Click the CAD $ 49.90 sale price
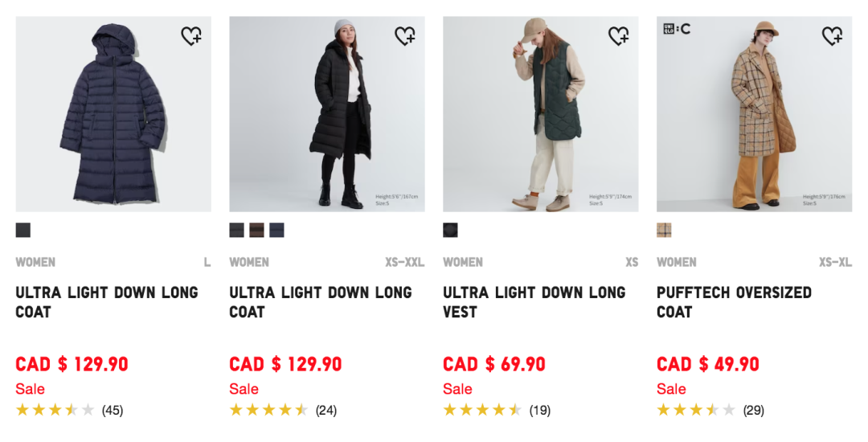 [707, 364]
